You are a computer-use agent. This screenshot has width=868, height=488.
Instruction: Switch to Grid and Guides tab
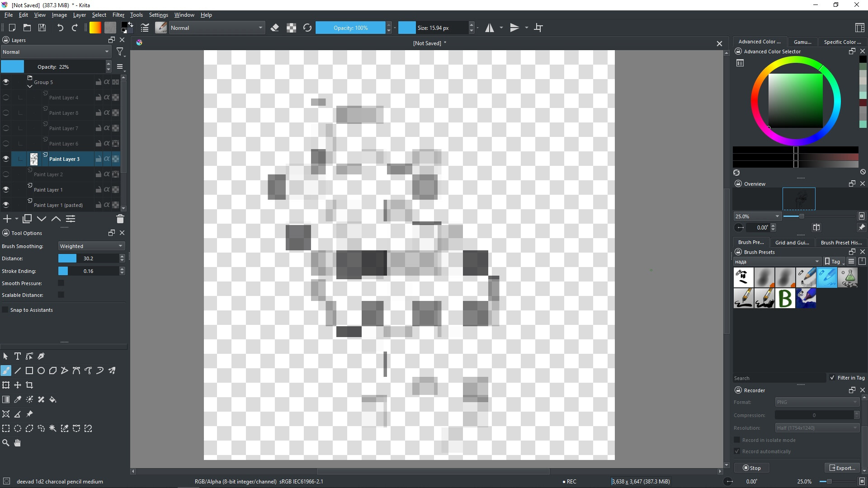pyautogui.click(x=792, y=243)
